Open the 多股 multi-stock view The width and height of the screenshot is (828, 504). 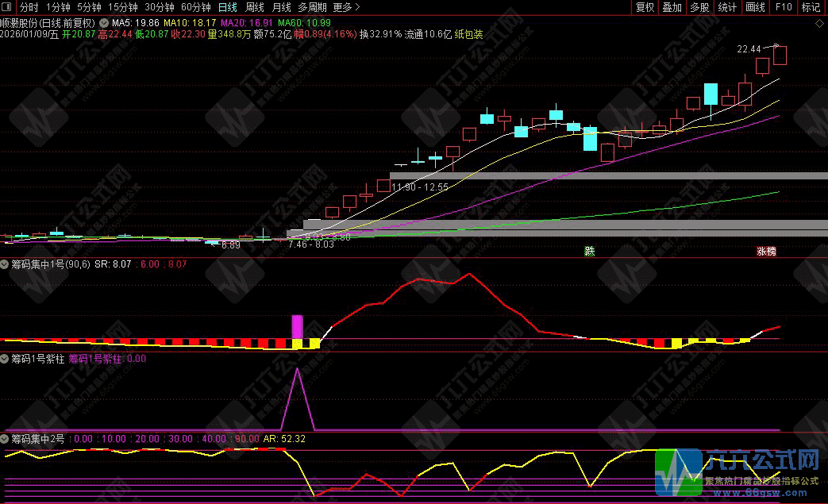[x=699, y=7]
